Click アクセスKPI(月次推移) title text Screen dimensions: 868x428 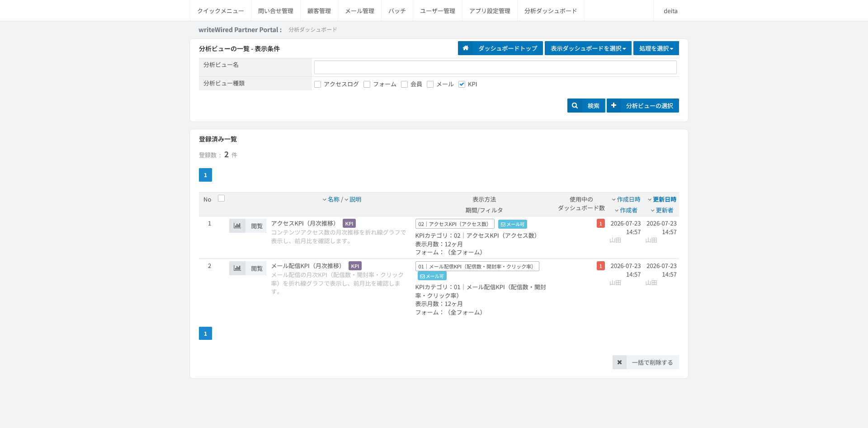click(x=305, y=223)
